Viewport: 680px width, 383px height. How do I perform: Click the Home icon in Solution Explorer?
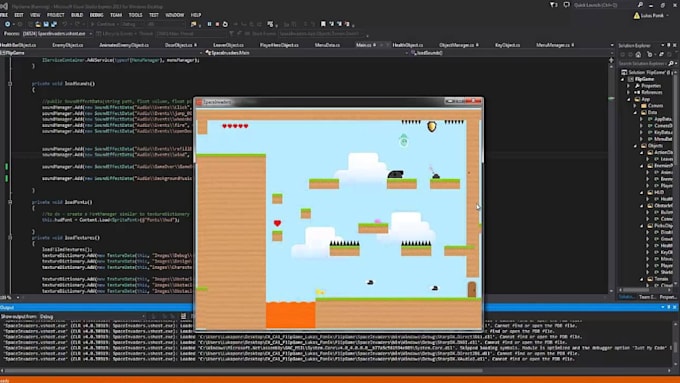point(638,55)
